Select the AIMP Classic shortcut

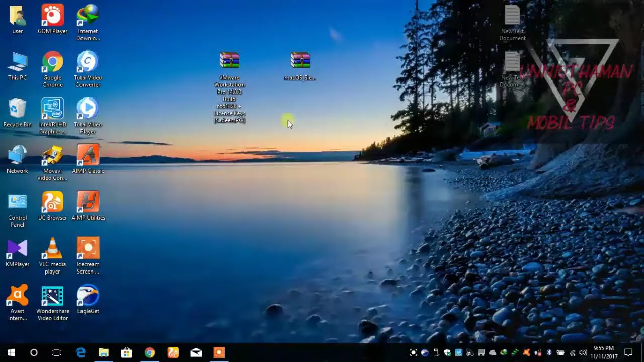pos(88,155)
